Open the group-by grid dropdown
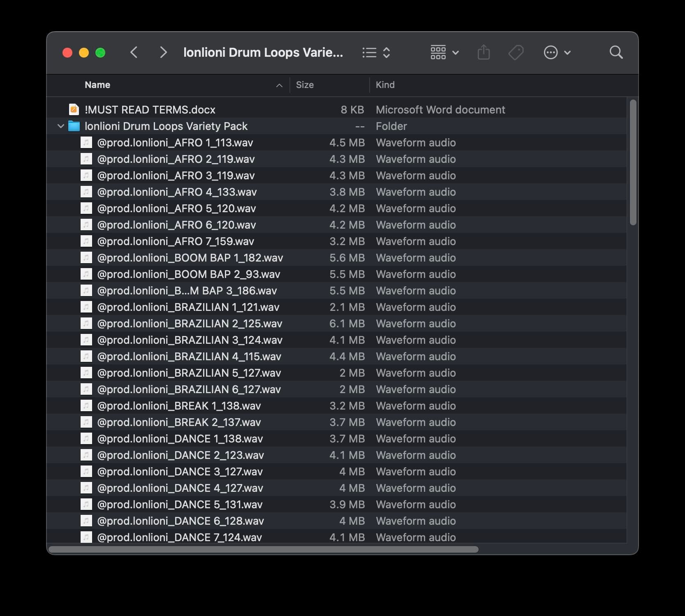Viewport: 685px width, 616px height. click(x=444, y=53)
